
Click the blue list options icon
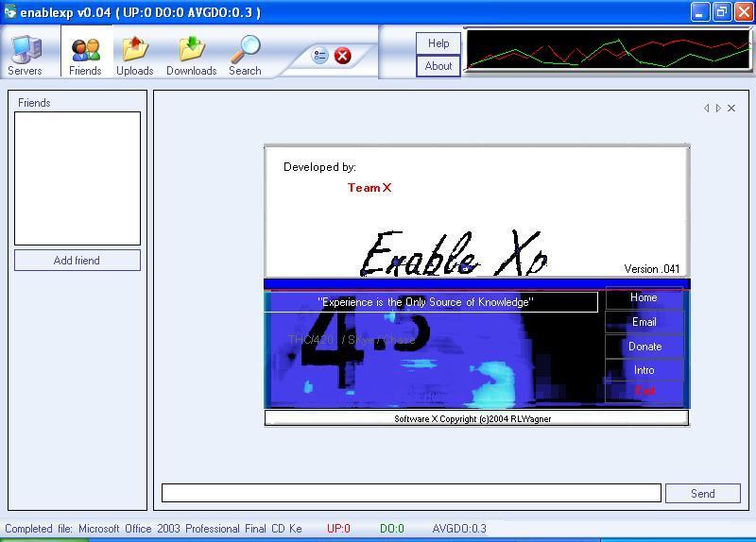[319, 56]
